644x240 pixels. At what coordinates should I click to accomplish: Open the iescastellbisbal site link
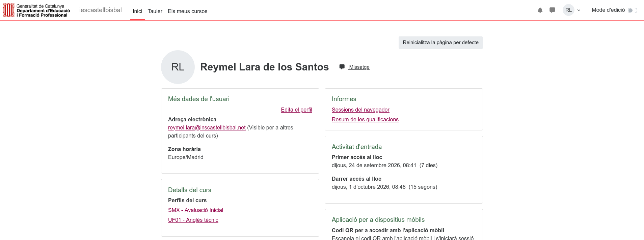pyautogui.click(x=101, y=10)
